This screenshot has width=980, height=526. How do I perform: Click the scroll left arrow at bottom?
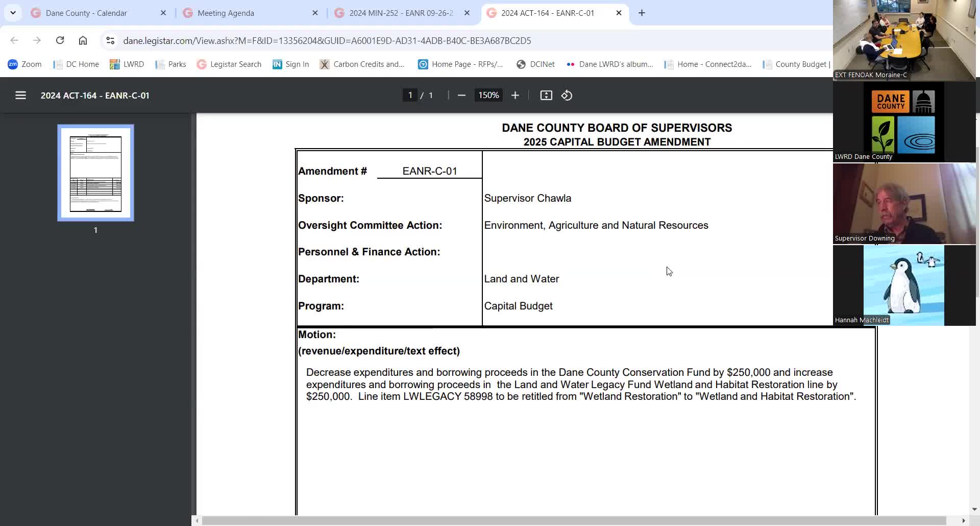[197, 520]
